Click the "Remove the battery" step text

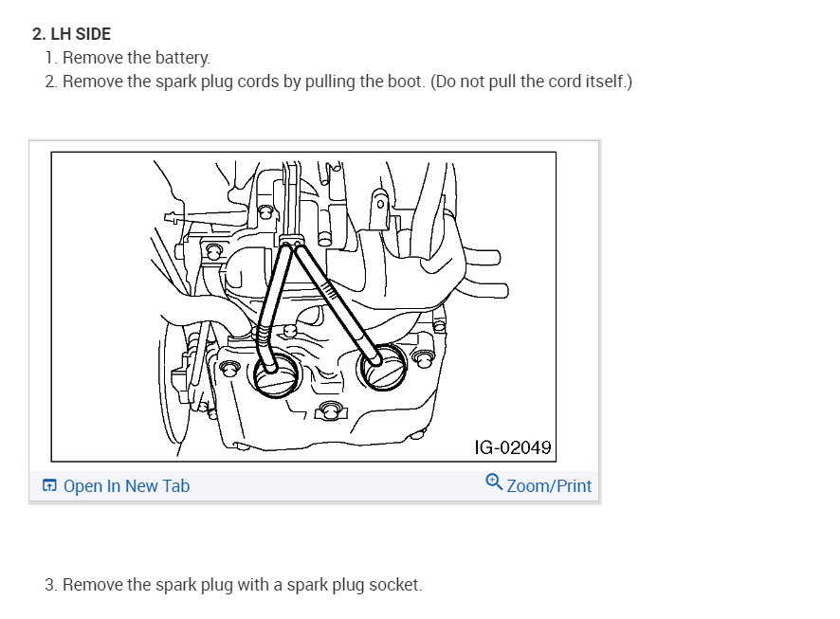coord(137,58)
